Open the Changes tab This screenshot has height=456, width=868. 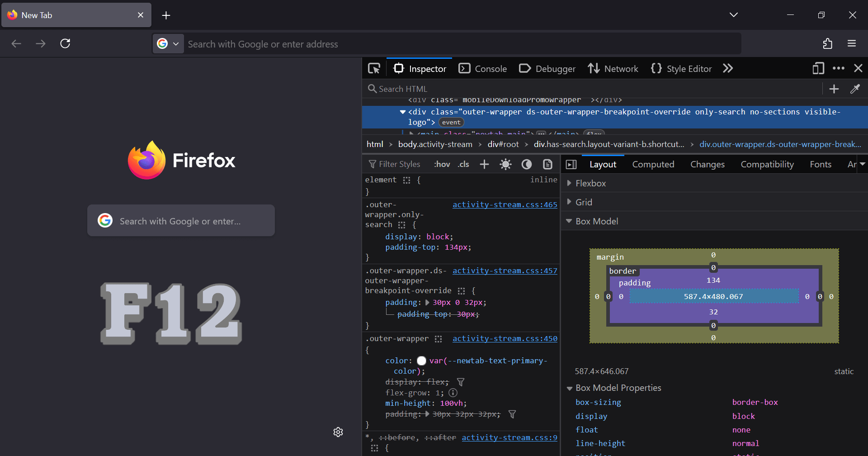[707, 164]
